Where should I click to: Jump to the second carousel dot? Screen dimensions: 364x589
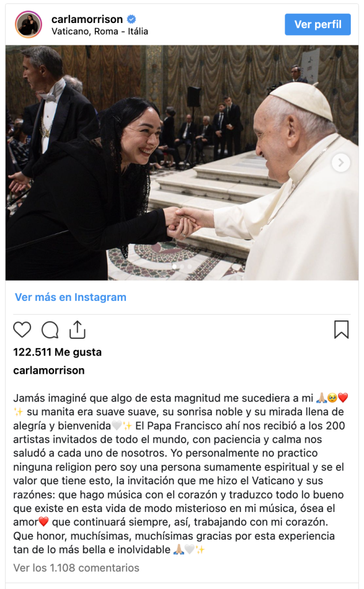(x=182, y=266)
